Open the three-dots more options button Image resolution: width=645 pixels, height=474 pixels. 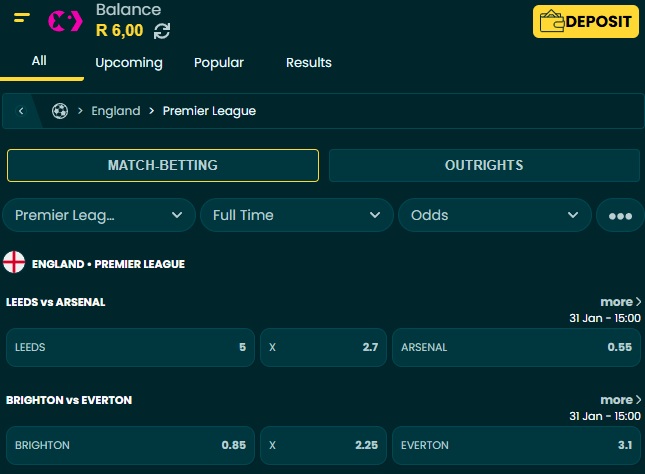pos(620,215)
